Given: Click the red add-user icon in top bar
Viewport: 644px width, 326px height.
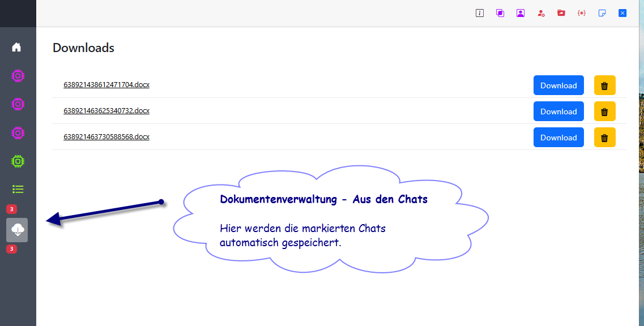Looking at the screenshot, I should click(x=541, y=12).
